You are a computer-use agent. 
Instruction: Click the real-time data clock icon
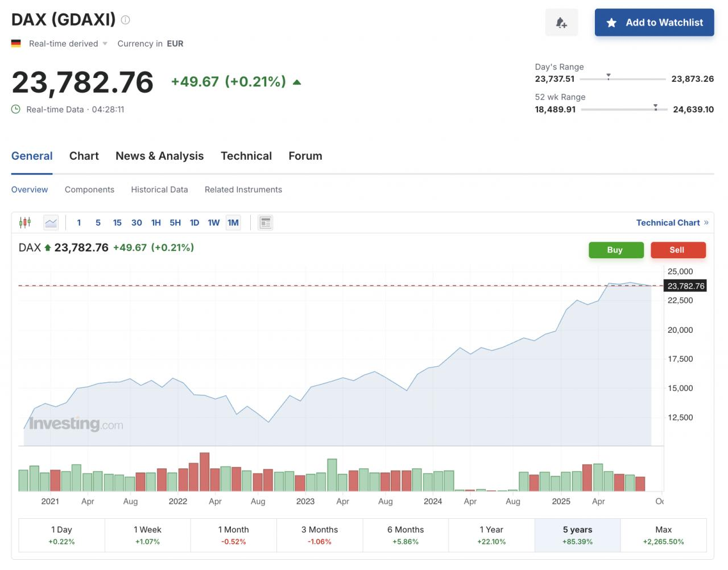click(x=16, y=109)
